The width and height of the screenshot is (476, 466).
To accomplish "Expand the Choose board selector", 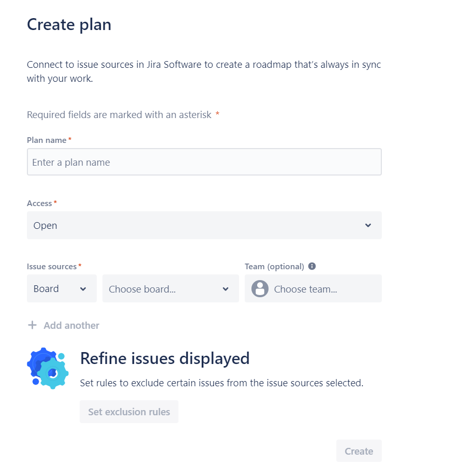I will 171,288.
